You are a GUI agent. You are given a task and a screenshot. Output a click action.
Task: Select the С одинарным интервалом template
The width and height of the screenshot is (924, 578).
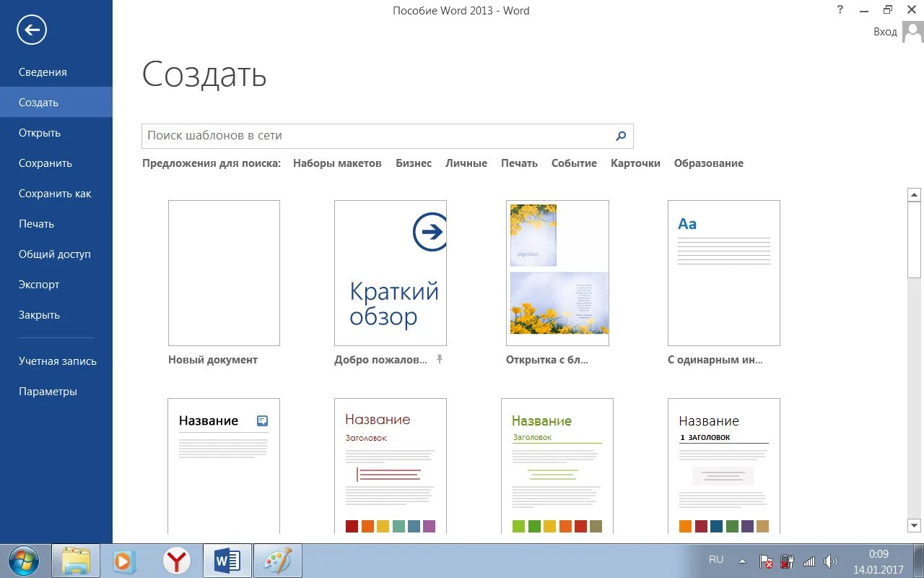click(x=724, y=273)
